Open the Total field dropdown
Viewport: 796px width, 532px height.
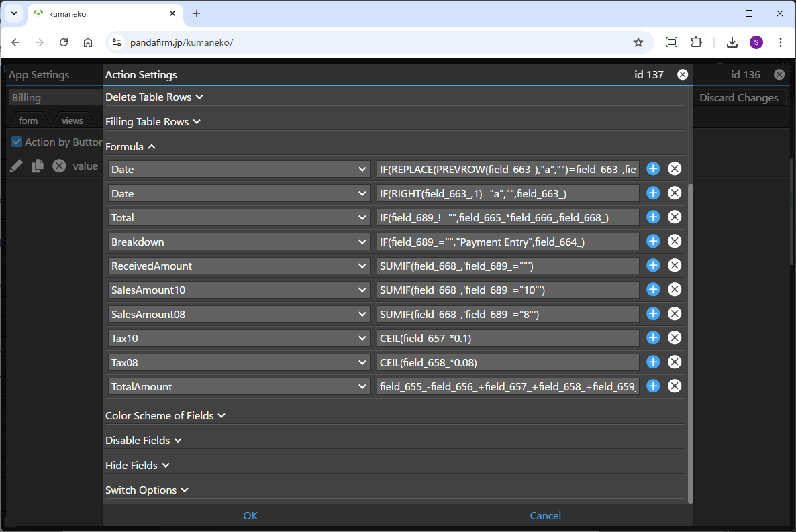click(x=239, y=217)
